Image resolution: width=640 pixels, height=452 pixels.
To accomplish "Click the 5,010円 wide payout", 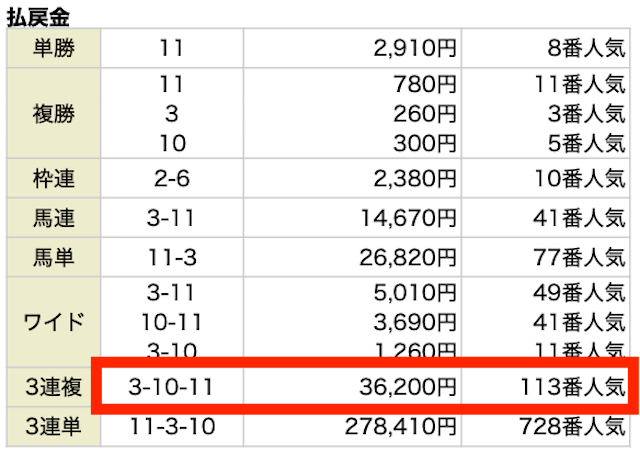I will 414,293.
